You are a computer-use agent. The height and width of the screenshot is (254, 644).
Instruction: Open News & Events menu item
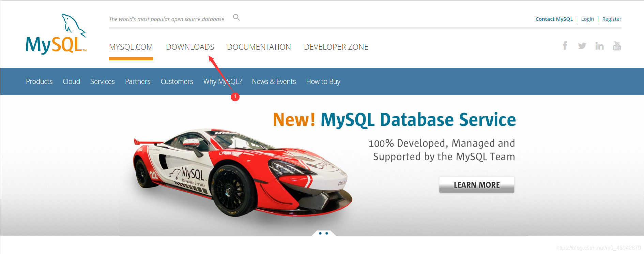274,81
